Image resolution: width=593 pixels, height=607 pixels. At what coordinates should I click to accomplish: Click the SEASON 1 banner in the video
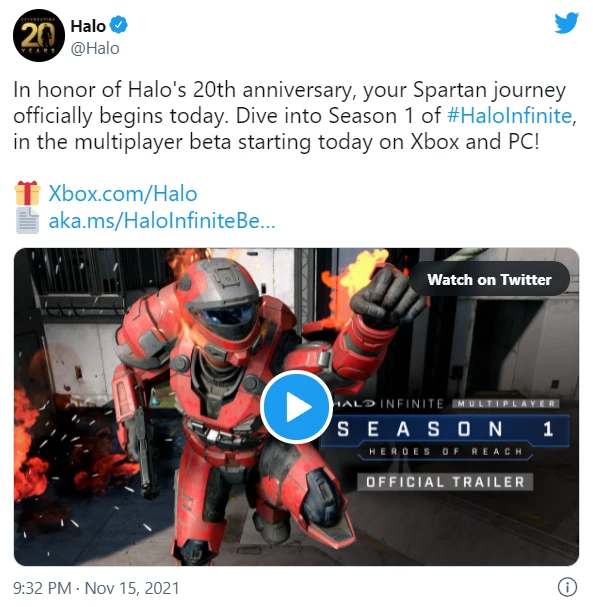[446, 429]
